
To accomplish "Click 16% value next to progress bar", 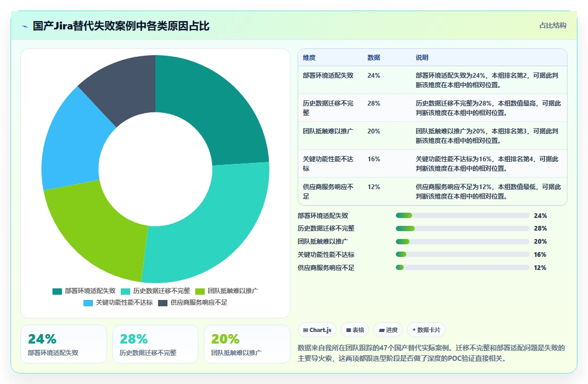I will pos(540,254).
